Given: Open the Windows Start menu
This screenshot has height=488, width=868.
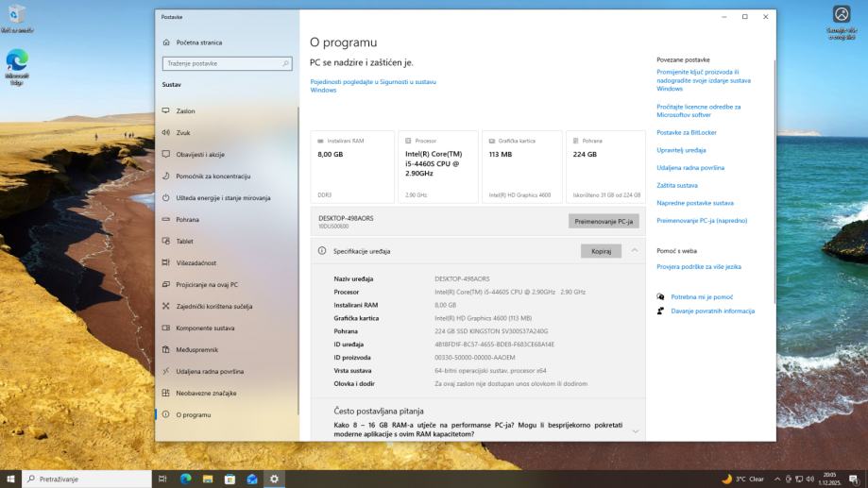Looking at the screenshot, I should point(10,480).
